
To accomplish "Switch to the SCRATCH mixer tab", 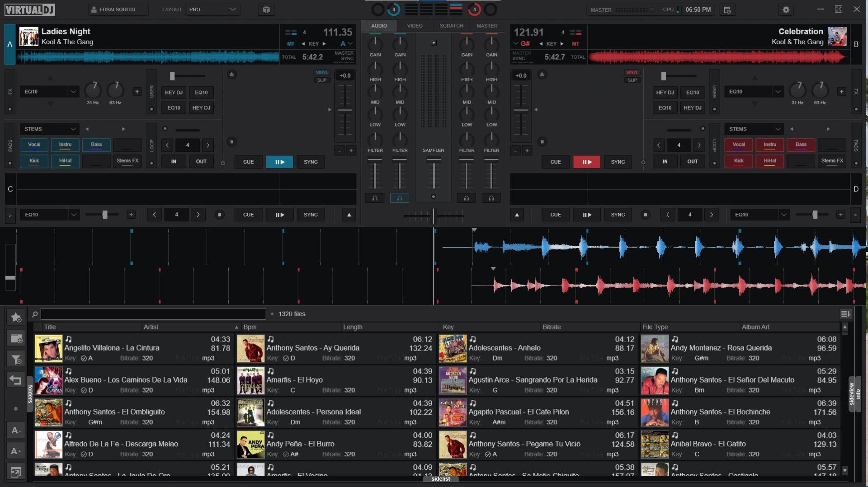I will (x=451, y=26).
